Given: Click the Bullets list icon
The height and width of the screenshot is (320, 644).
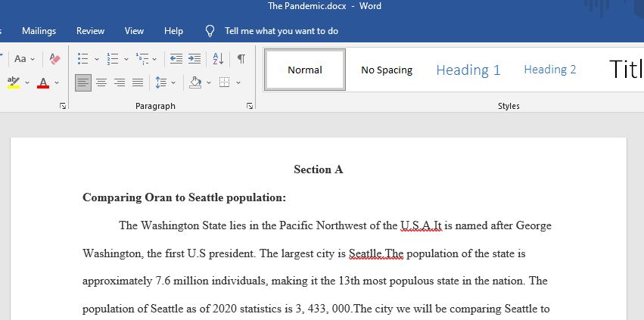Looking at the screenshot, I should pyautogui.click(x=83, y=59).
